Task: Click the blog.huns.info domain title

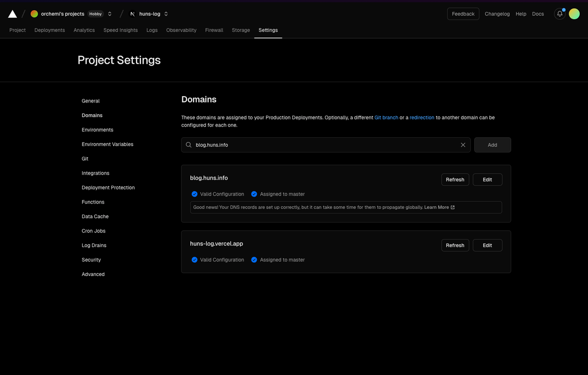Action: (x=209, y=178)
